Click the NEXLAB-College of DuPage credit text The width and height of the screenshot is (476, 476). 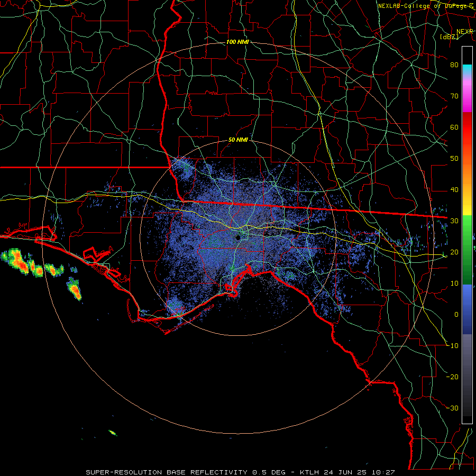tap(426, 6)
